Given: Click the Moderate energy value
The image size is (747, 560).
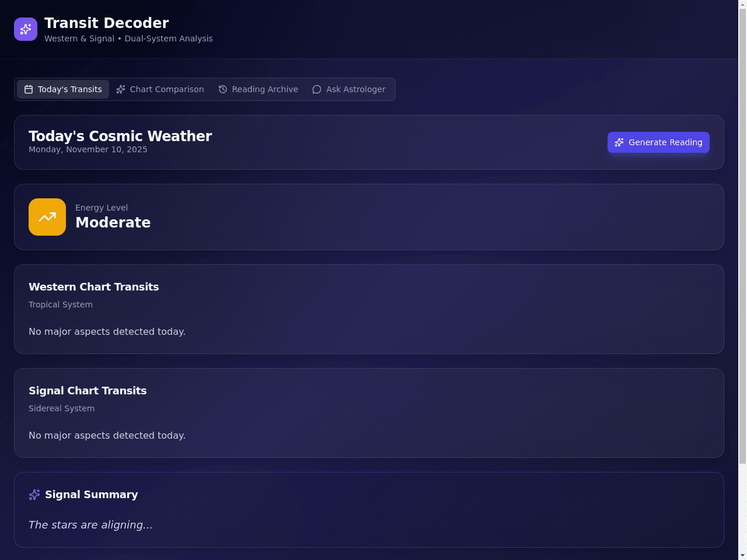Looking at the screenshot, I should pos(113,222).
